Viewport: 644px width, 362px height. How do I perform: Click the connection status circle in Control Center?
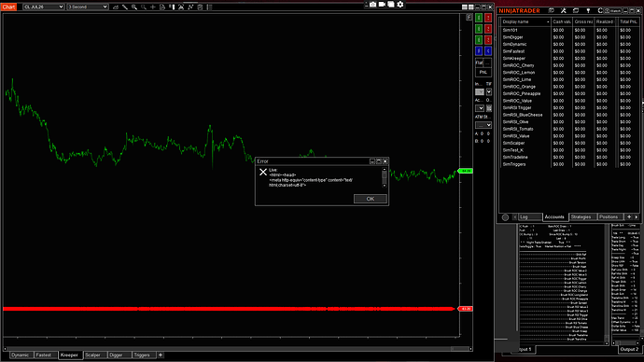click(x=506, y=217)
